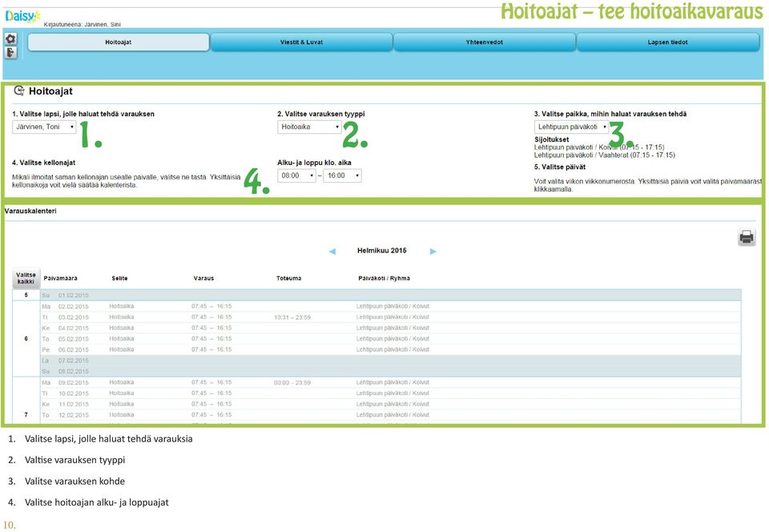
Task: Select the Hoitoajat tab
Action: coord(119,42)
